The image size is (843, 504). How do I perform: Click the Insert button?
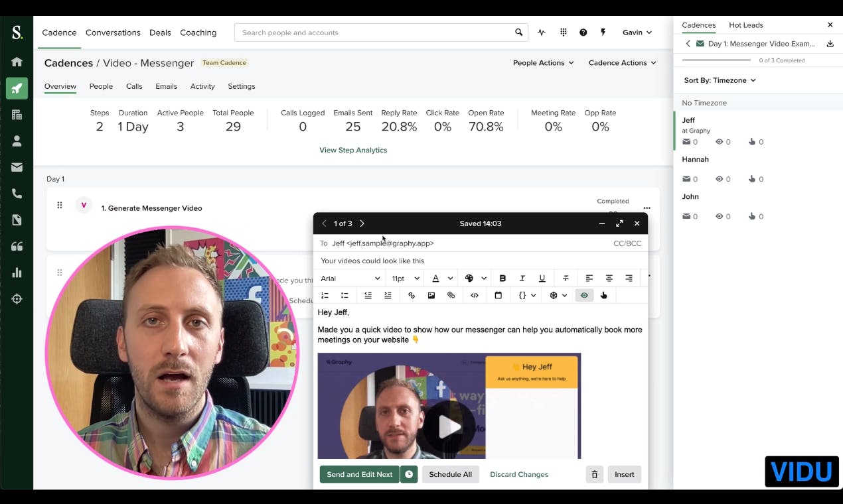pyautogui.click(x=625, y=474)
